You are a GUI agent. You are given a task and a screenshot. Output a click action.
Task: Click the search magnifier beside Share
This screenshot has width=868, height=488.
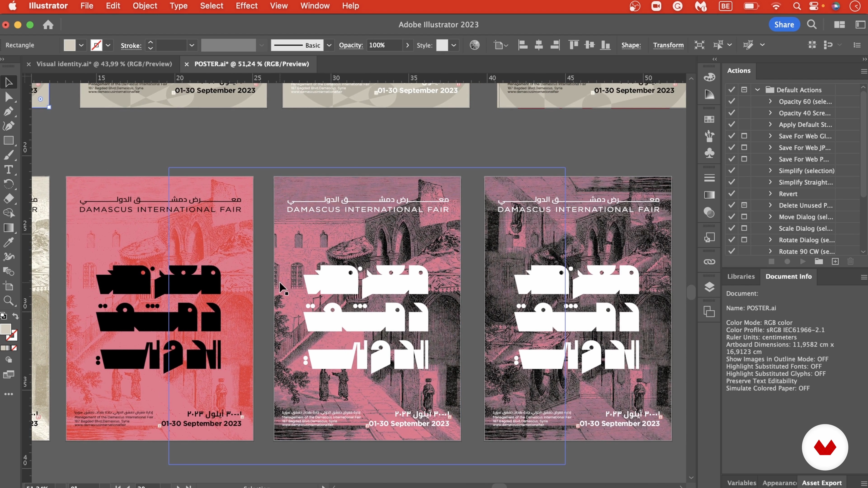click(x=812, y=25)
